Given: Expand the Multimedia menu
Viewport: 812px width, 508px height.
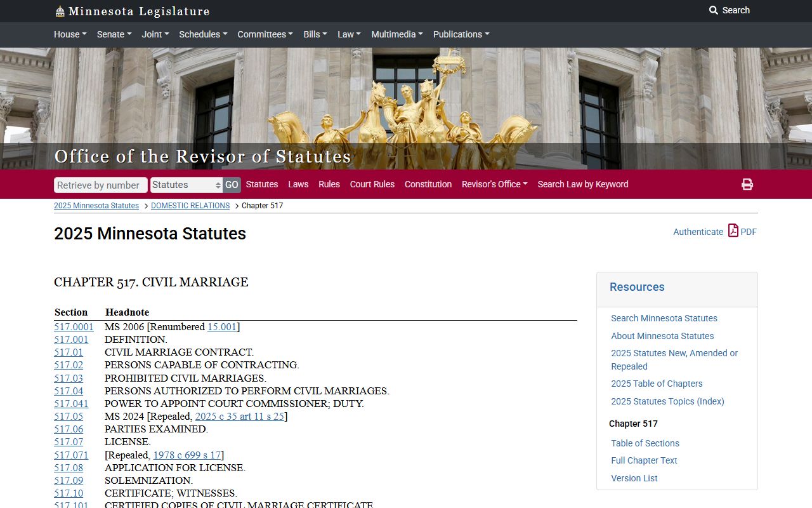Looking at the screenshot, I should 397,34.
